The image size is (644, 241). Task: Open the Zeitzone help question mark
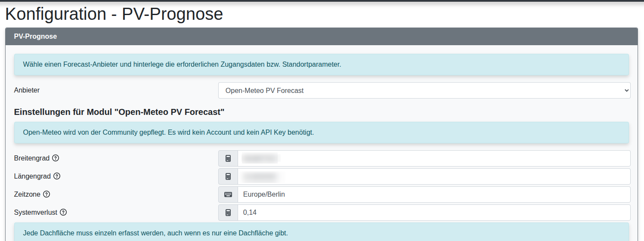coord(46,194)
